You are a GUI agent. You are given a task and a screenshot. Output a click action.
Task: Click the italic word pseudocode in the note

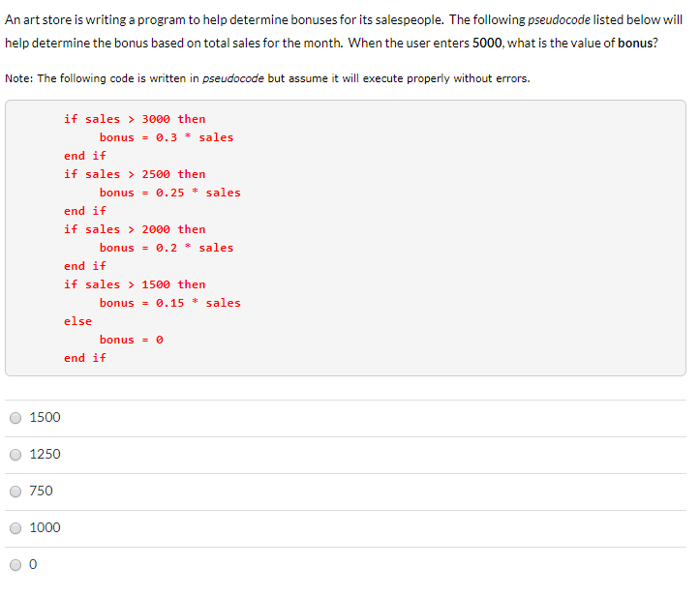coord(233,78)
